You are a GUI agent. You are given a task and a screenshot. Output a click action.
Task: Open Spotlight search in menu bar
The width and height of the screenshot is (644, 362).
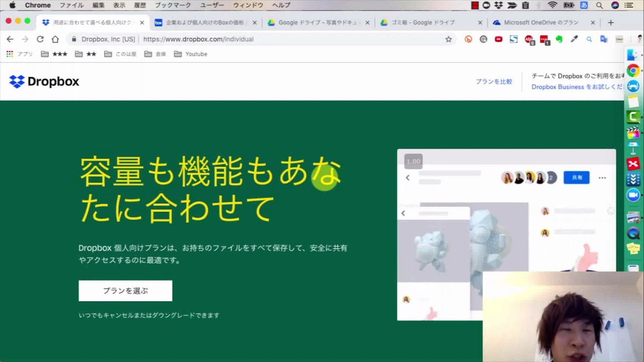[599, 6]
